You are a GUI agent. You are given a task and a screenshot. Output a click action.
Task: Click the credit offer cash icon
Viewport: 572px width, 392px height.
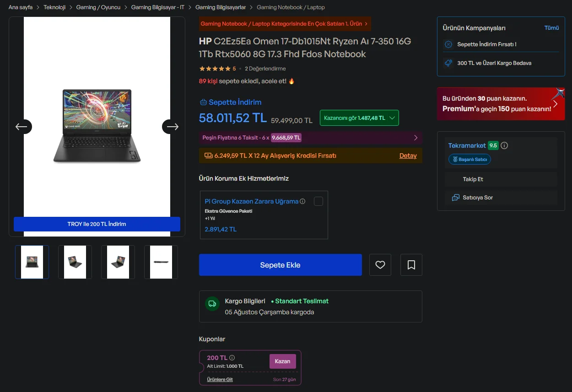tap(208, 156)
